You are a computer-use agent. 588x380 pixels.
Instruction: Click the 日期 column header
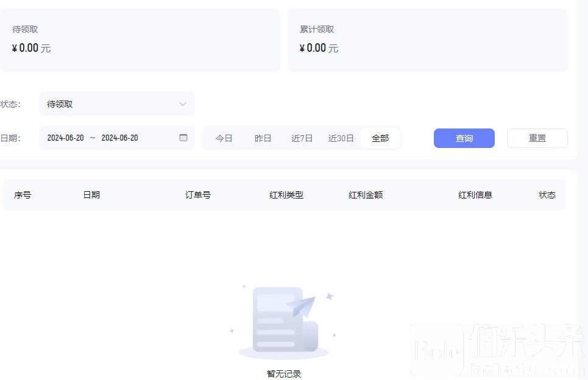91,195
